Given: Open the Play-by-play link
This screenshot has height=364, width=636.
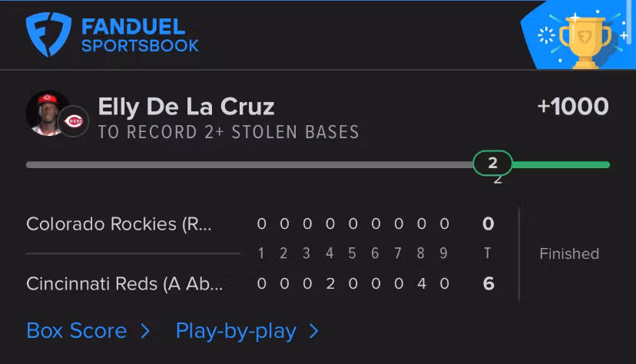Looking at the screenshot, I should point(236,331).
